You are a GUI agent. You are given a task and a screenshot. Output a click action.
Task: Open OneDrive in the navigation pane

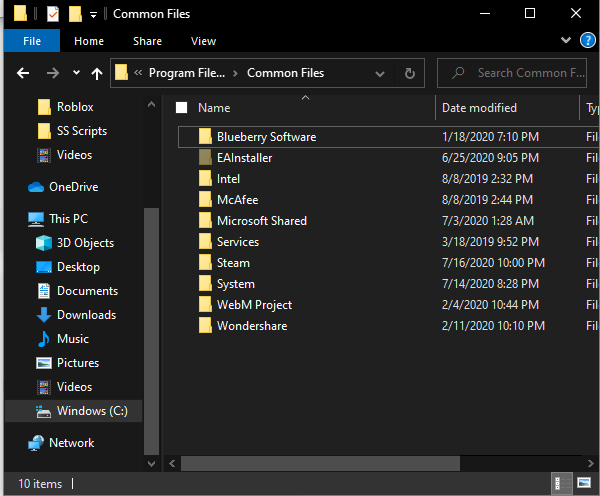(x=73, y=187)
